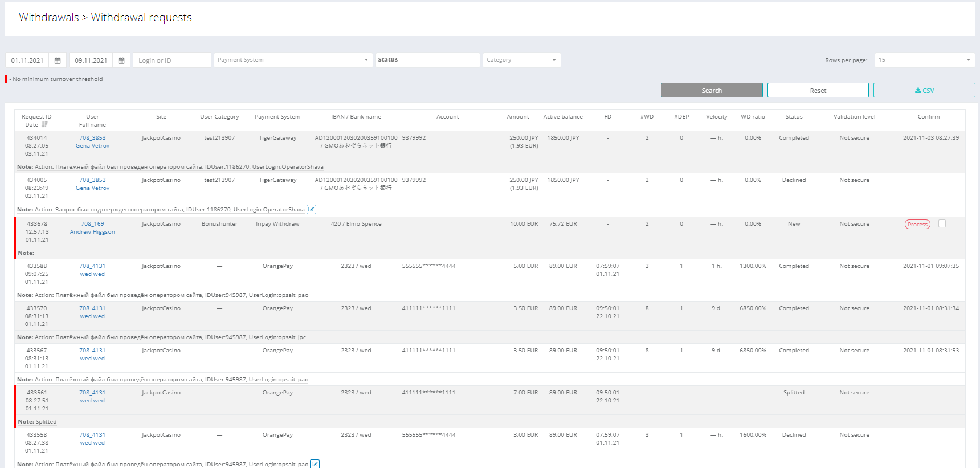Focus the end date field 09.11.2021
The width and height of the screenshot is (980, 468).
coord(91,60)
